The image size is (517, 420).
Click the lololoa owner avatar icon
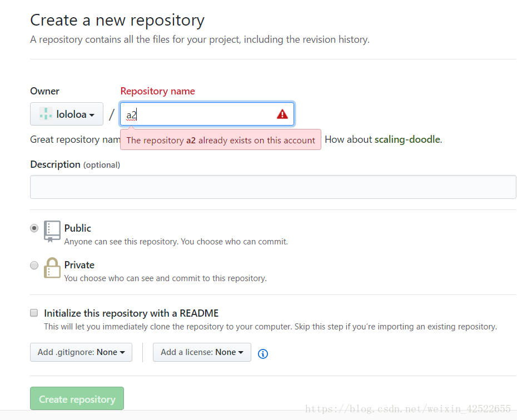pos(46,114)
